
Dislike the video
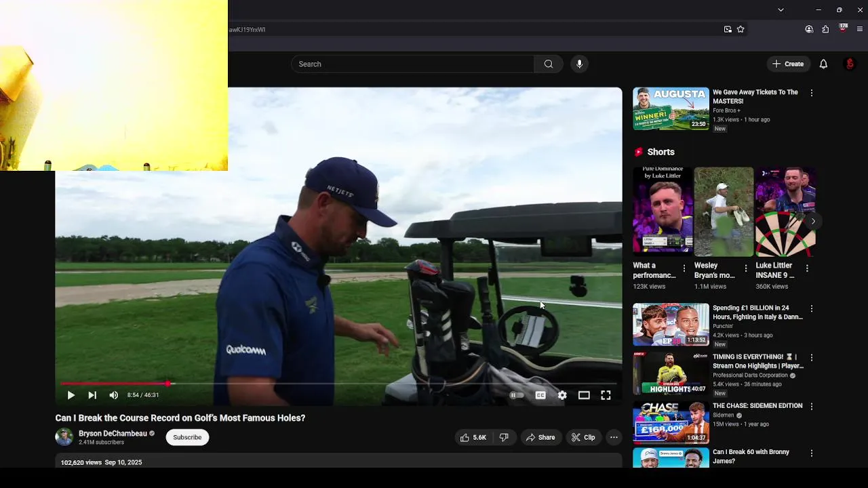click(504, 438)
